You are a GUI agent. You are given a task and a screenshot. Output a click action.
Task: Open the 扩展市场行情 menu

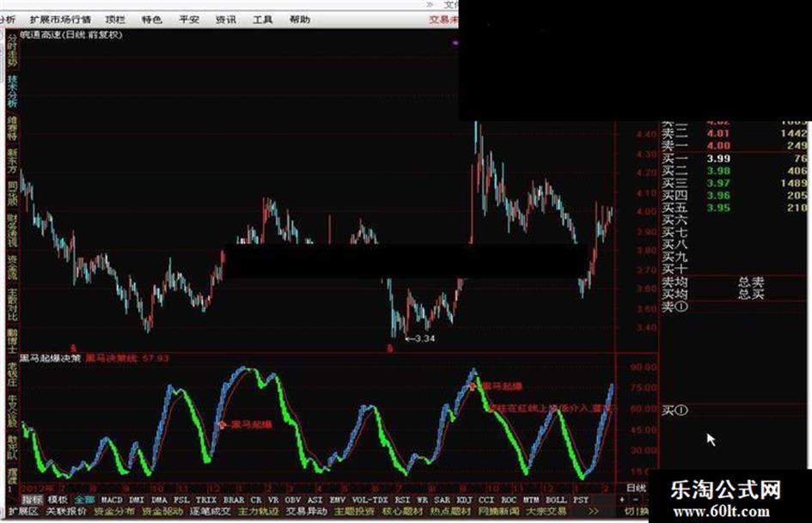click(x=60, y=20)
